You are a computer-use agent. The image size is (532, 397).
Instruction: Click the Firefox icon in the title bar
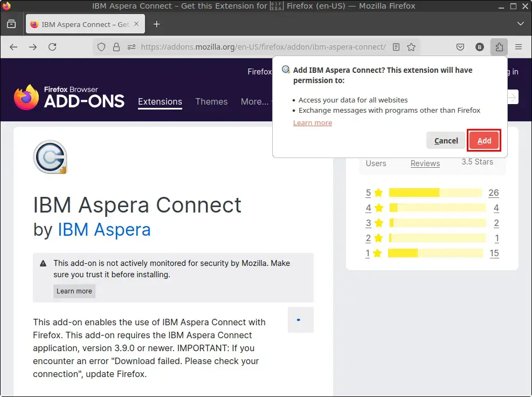point(6,6)
